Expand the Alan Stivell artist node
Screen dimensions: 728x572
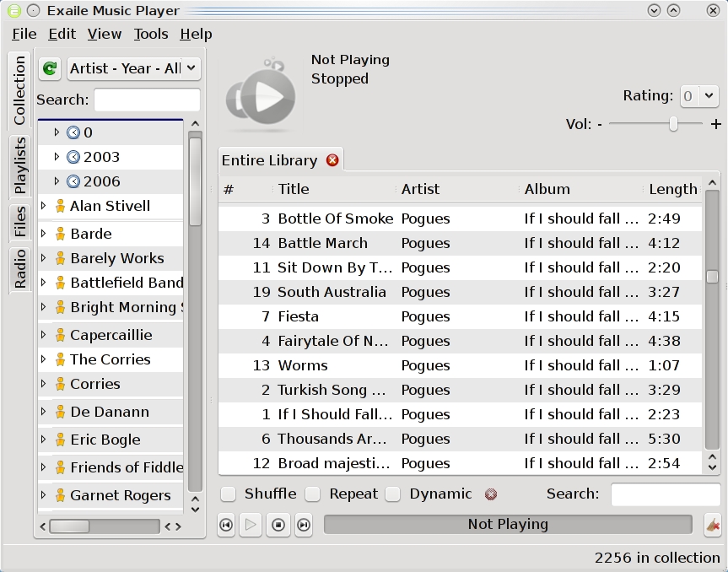pos(44,206)
